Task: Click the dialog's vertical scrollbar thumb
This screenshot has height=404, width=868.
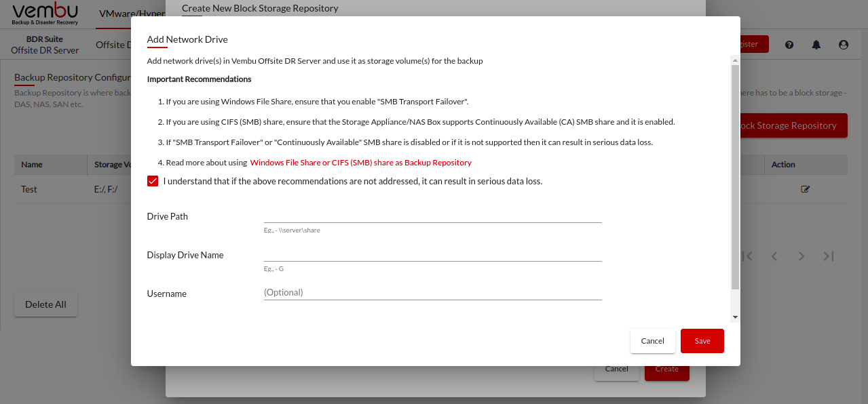Action: pos(735,178)
